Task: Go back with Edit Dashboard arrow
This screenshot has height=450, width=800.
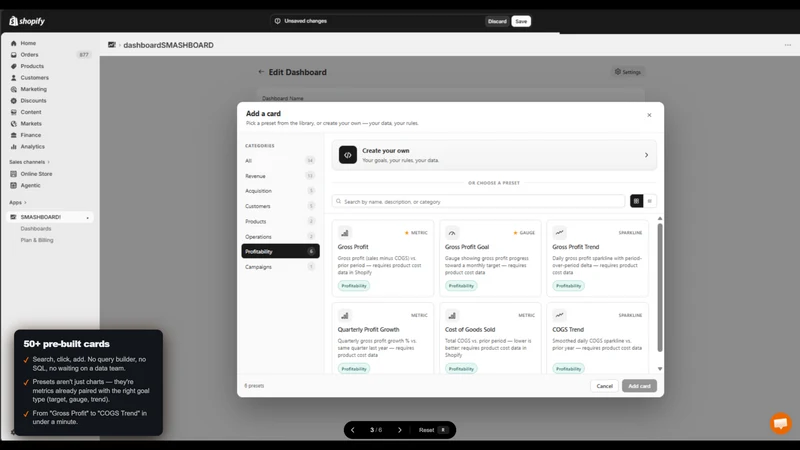Action: coord(261,72)
